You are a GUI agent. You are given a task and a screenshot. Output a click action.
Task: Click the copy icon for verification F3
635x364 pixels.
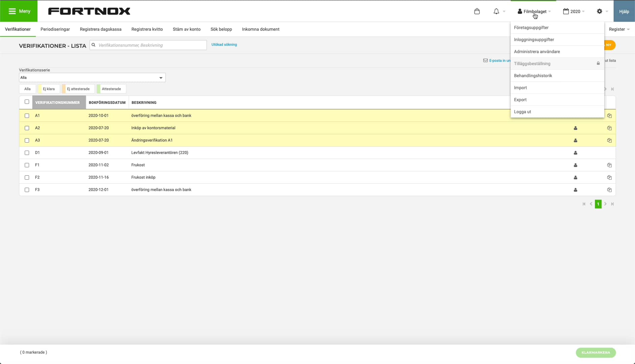point(609,190)
